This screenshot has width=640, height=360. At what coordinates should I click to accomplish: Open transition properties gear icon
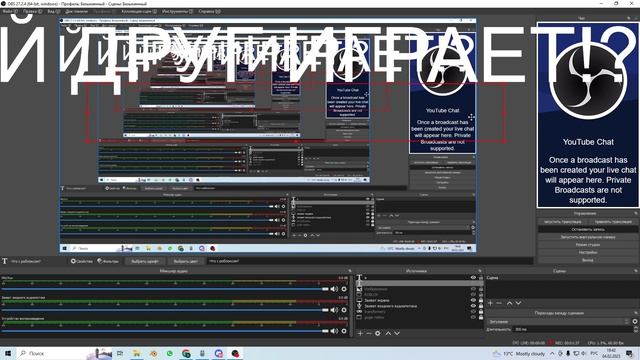635,321
